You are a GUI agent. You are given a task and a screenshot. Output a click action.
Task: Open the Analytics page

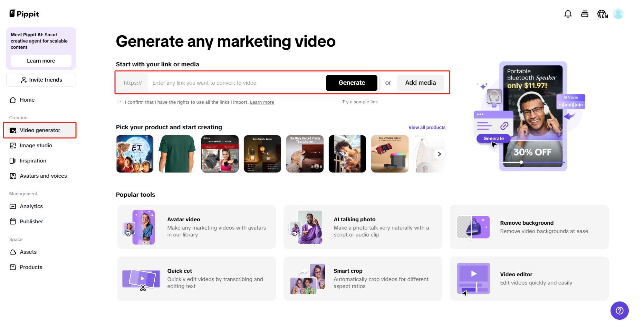31,206
